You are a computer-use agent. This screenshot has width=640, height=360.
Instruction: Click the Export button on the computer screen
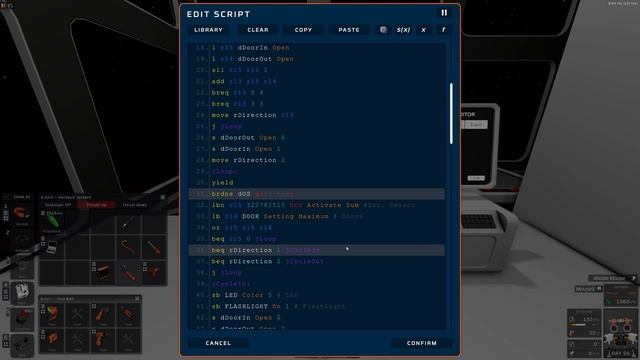(x=476, y=124)
